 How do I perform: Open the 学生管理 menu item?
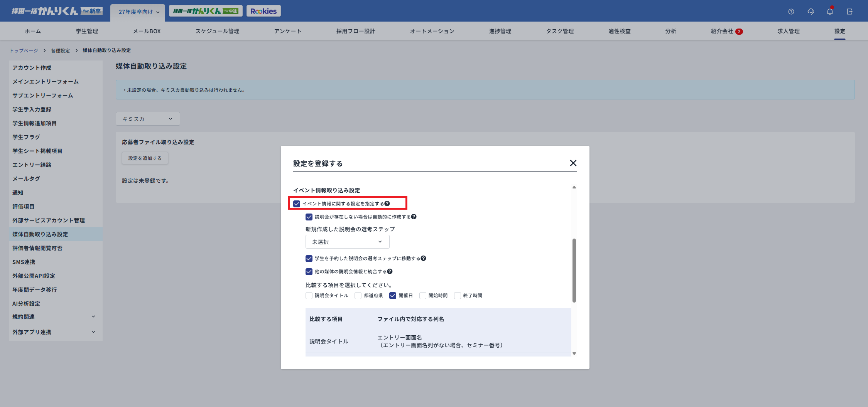(x=87, y=31)
